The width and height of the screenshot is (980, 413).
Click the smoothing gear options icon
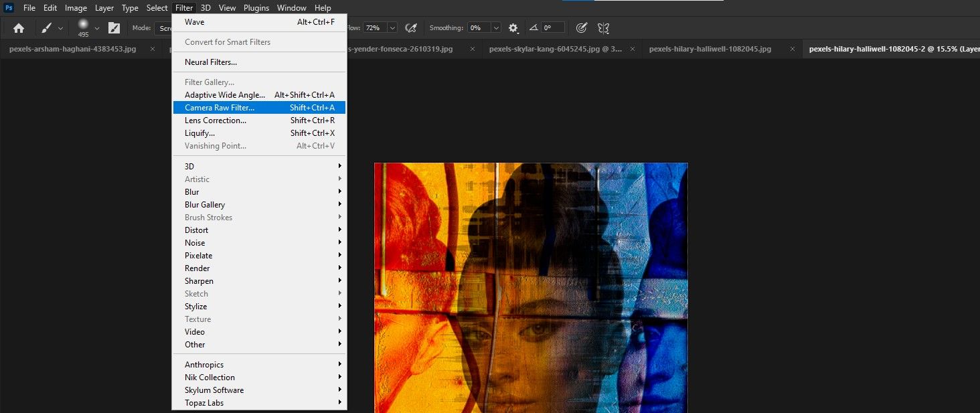coord(513,27)
